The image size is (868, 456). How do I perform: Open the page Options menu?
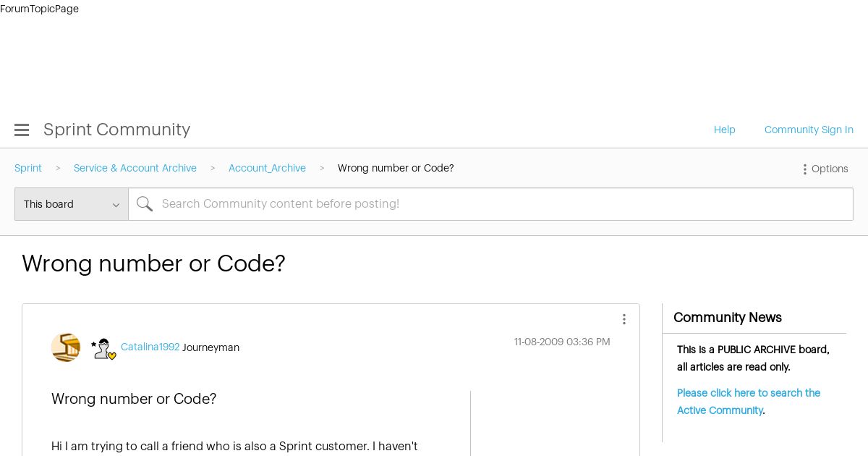coord(825,169)
